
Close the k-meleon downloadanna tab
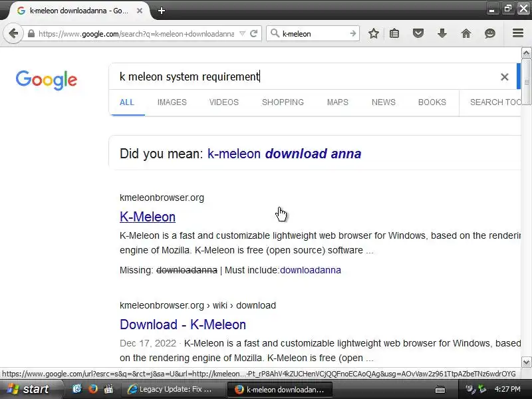140,11
